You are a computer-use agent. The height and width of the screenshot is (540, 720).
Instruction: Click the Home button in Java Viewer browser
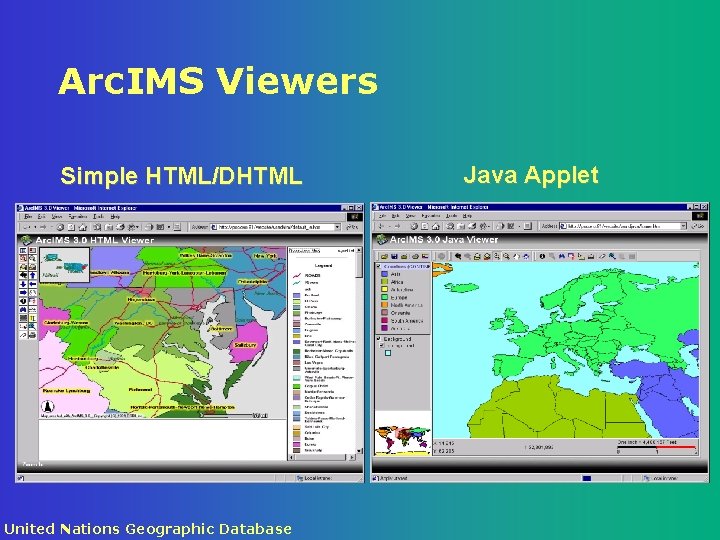click(x=436, y=226)
